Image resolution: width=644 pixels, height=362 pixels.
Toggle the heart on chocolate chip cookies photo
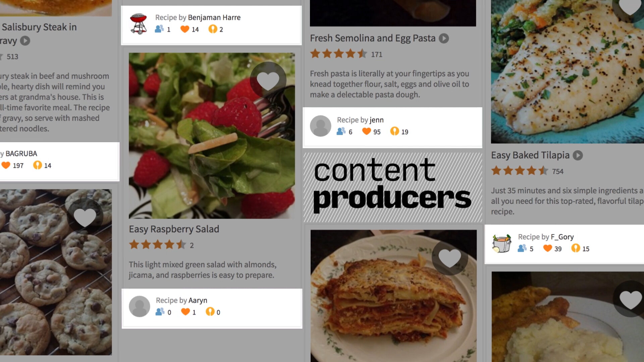pos(85,217)
